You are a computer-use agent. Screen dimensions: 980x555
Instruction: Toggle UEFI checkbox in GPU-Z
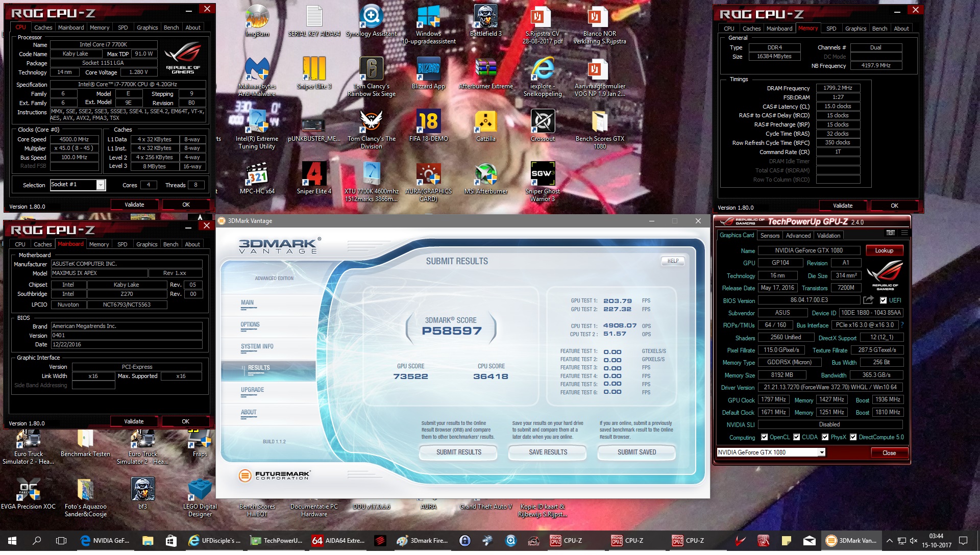884,300
